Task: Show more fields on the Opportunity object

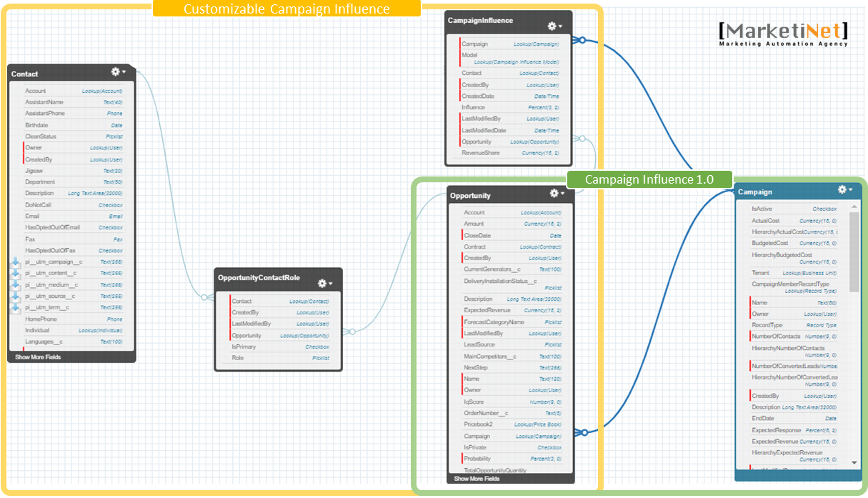Action: pos(477,479)
